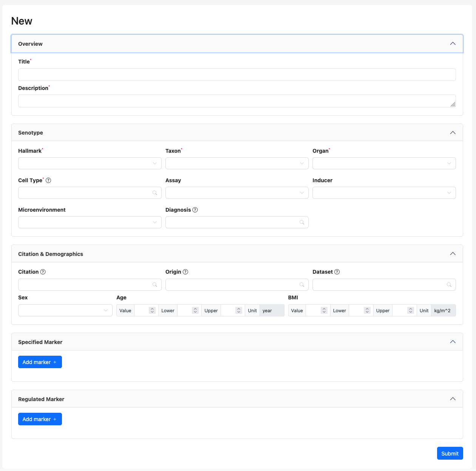Click the Title input field
This screenshot has height=471, width=476.
click(x=237, y=74)
